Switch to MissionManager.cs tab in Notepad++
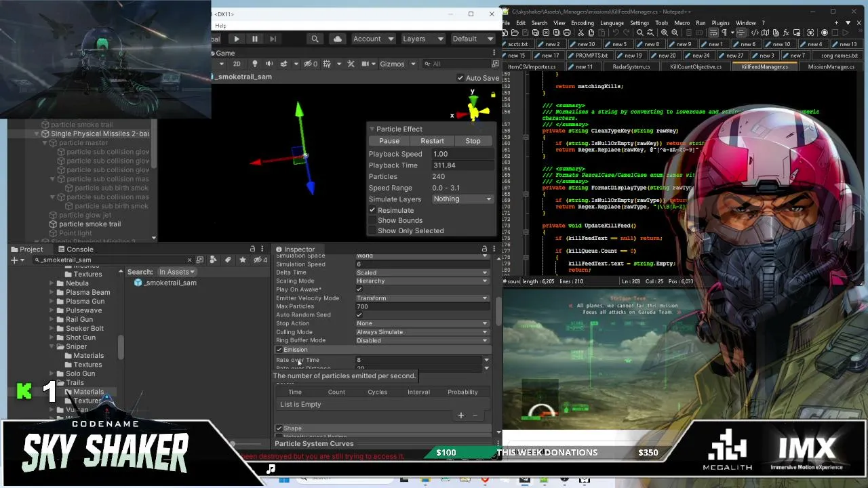Image resolution: width=868 pixels, height=488 pixels. [x=831, y=67]
